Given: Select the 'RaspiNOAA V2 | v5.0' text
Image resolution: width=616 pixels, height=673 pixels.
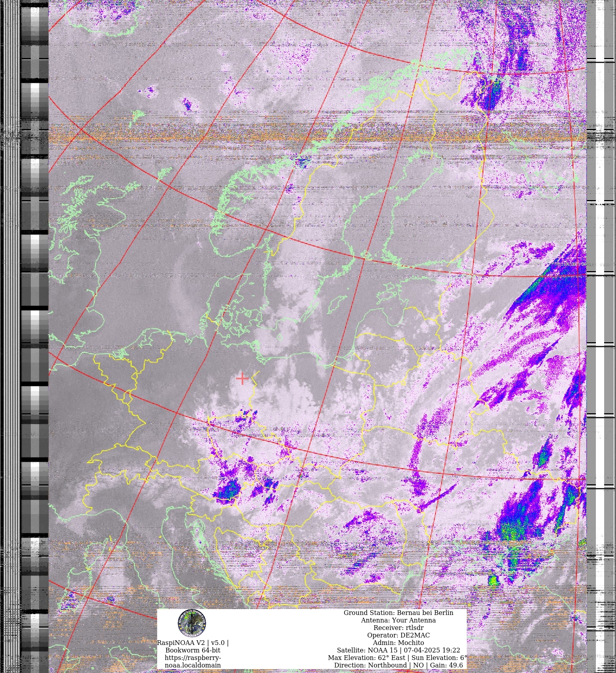Looking at the screenshot, I should (x=193, y=643).
